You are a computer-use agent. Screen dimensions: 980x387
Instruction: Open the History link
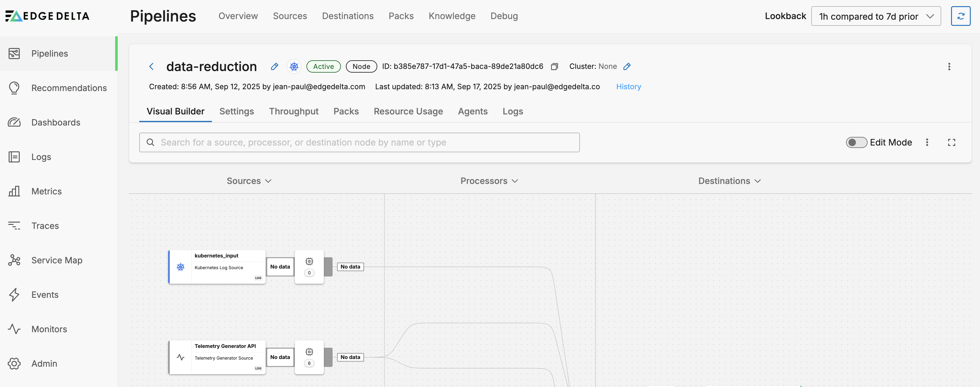(x=629, y=87)
